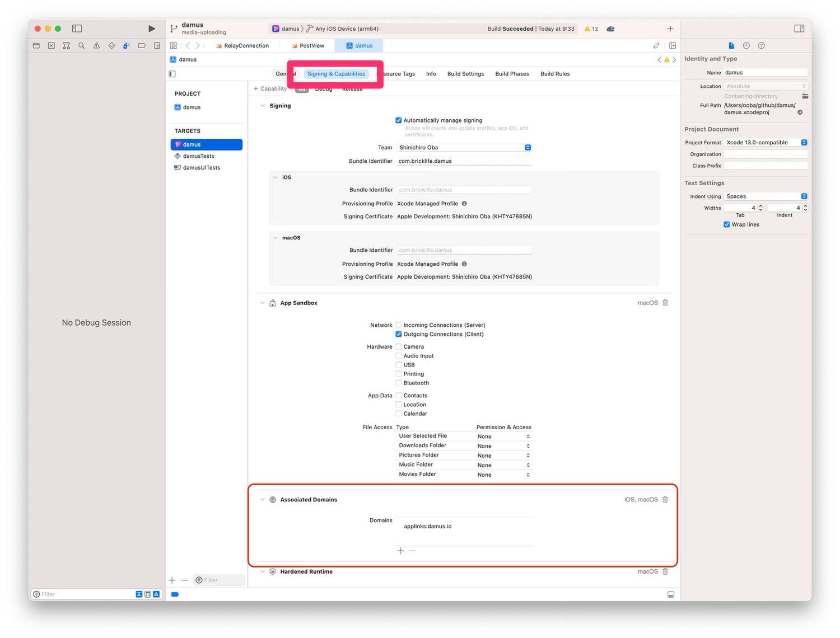Enable USB hardware access
The width and height of the screenshot is (840, 638).
pos(399,365)
